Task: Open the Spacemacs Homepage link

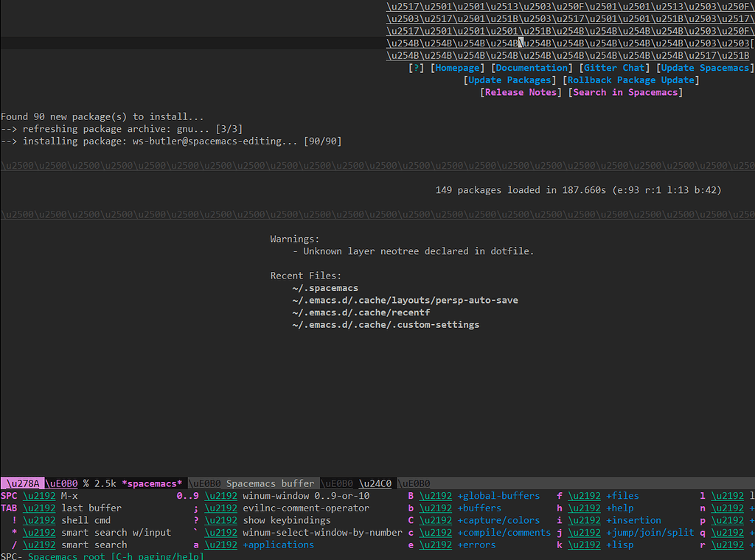Action: coord(457,67)
